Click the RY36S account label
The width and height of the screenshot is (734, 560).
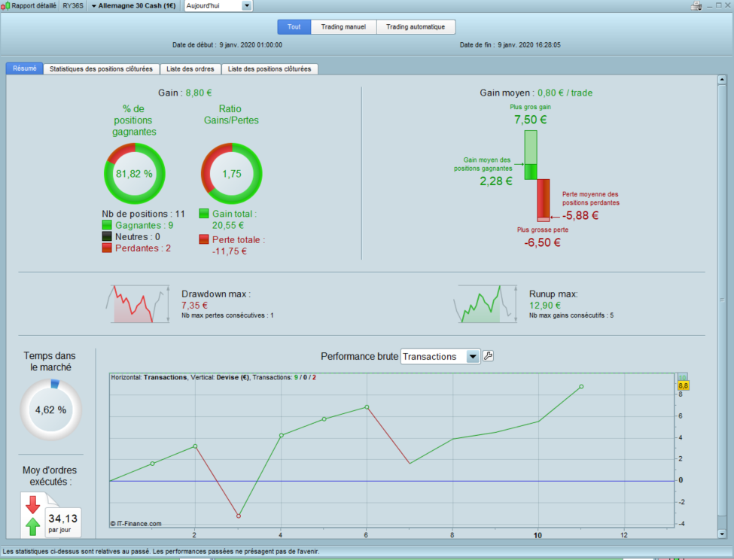[73, 5]
